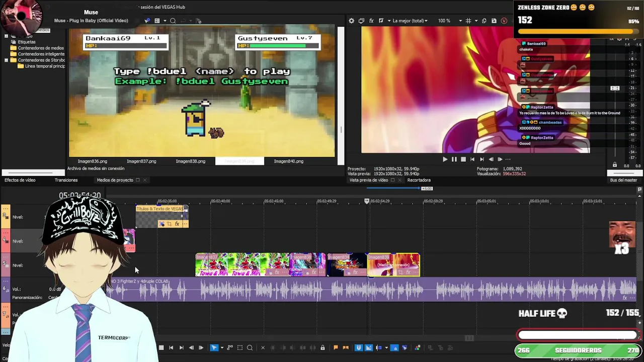The height and width of the screenshot is (362, 644).
Task: Open preview quality 'La mejor (total)' dropdown
Action: (410, 21)
